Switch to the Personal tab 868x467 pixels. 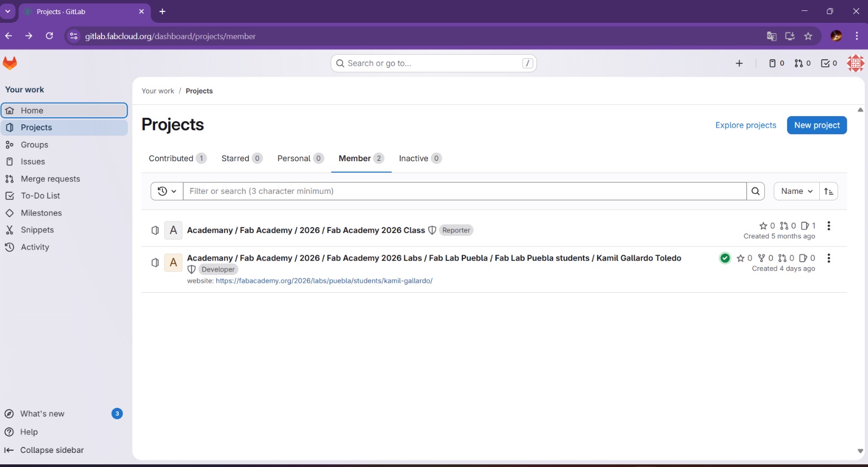(x=300, y=159)
